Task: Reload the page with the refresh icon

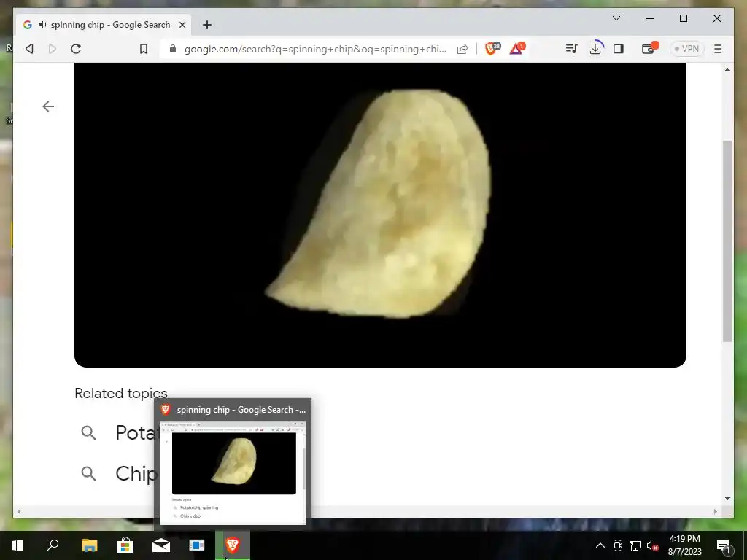Action: point(76,49)
